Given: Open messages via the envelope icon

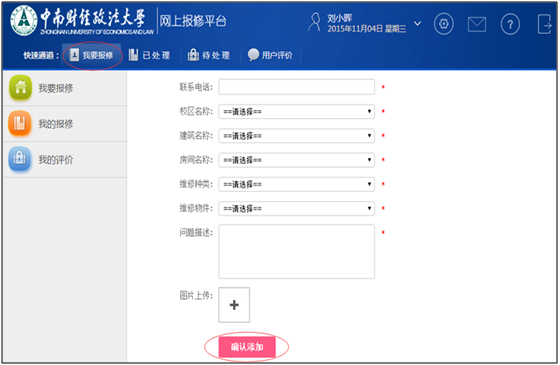Looking at the screenshot, I should tap(477, 24).
